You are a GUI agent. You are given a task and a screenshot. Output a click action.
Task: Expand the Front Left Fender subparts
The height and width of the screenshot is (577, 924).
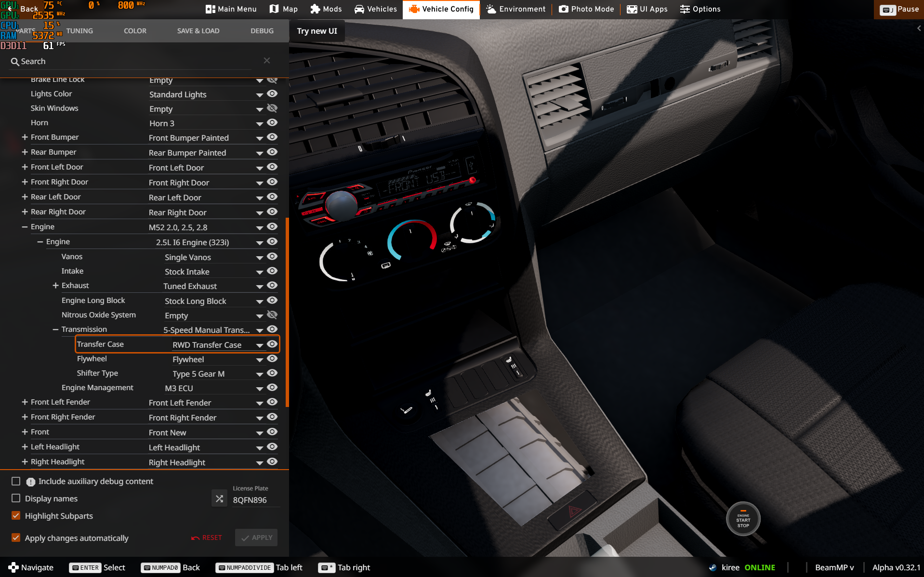25,402
